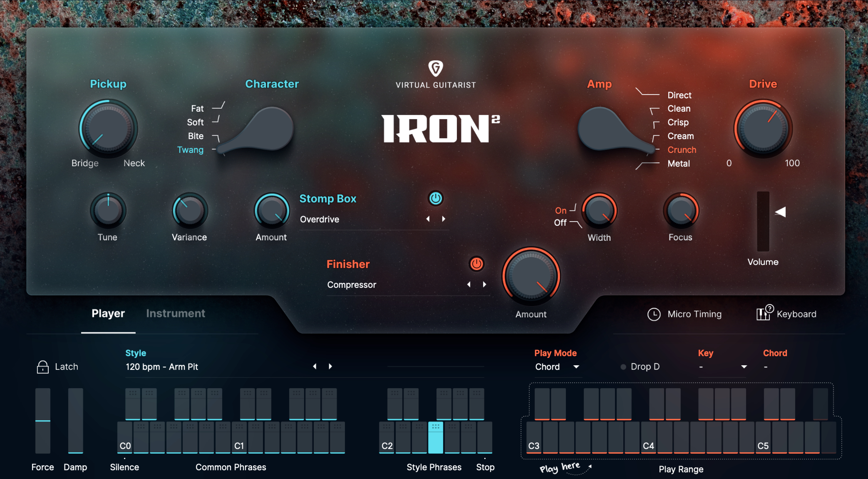Click the Chord field dash value
The width and height of the screenshot is (868, 479).
click(766, 367)
